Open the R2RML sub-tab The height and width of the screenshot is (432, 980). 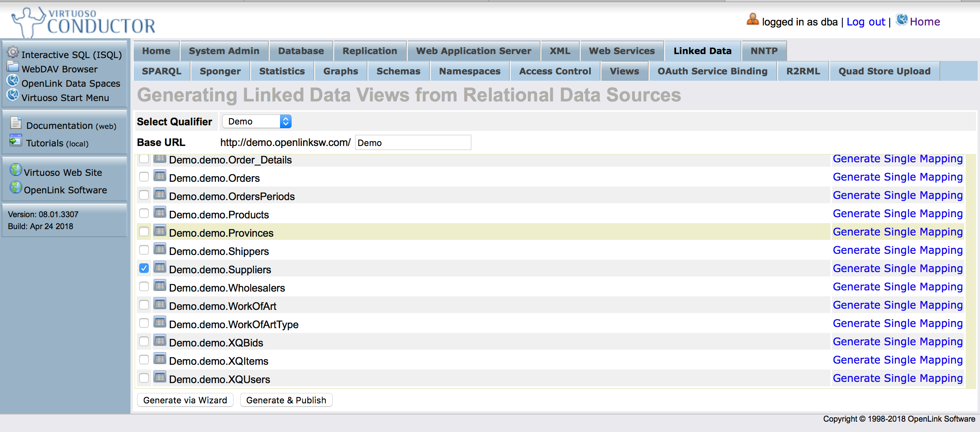coord(803,71)
